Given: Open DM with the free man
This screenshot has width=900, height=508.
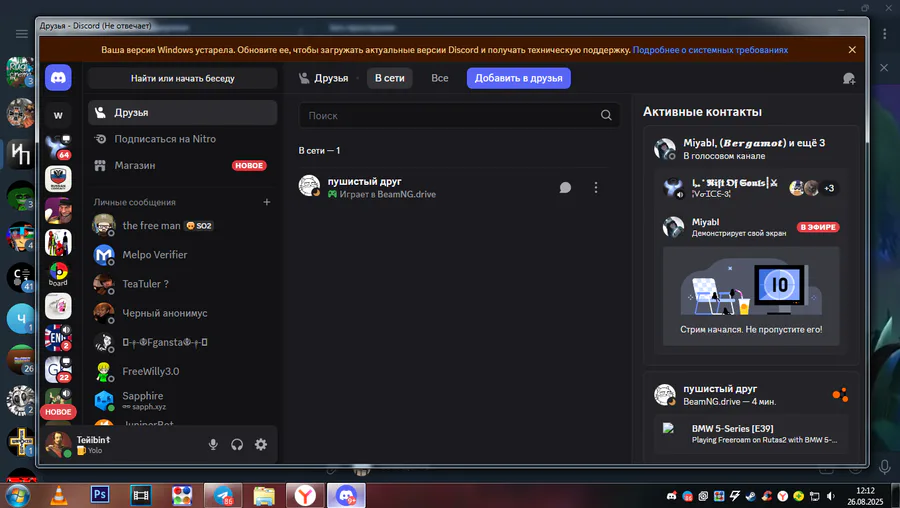Looking at the screenshot, I should (x=183, y=226).
